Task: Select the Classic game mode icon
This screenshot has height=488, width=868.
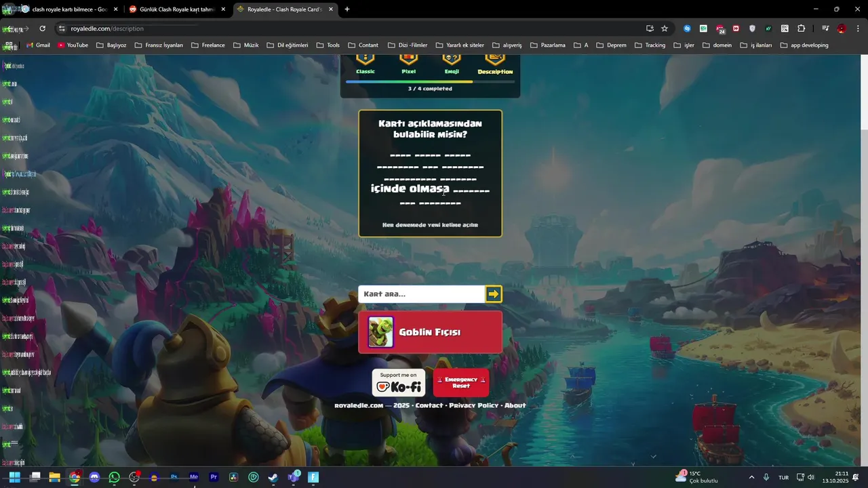Action: point(366,60)
